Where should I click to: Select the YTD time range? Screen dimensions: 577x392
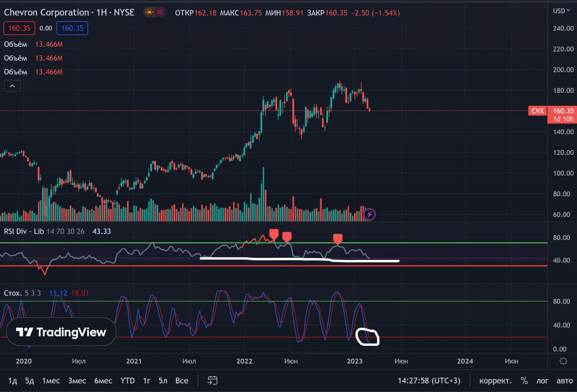tap(128, 381)
